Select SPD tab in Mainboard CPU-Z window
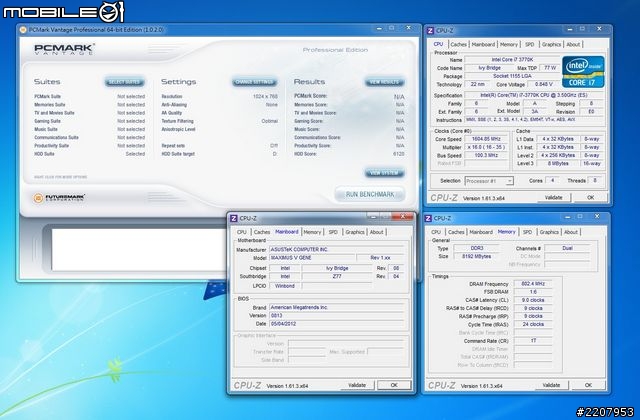Image resolution: width=640 pixels, height=420 pixels. coord(333,232)
